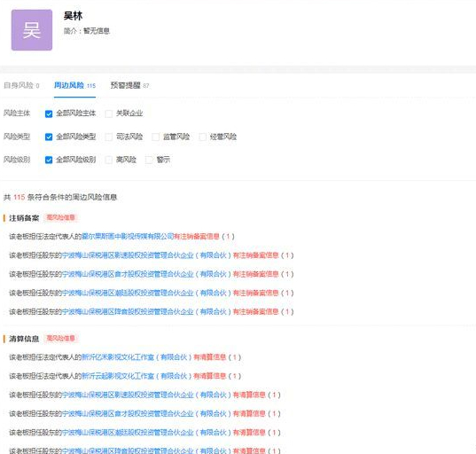Viewport: 476px width, 454px height.
Task: Switch to the 自身风险 tab
Action: (21, 85)
